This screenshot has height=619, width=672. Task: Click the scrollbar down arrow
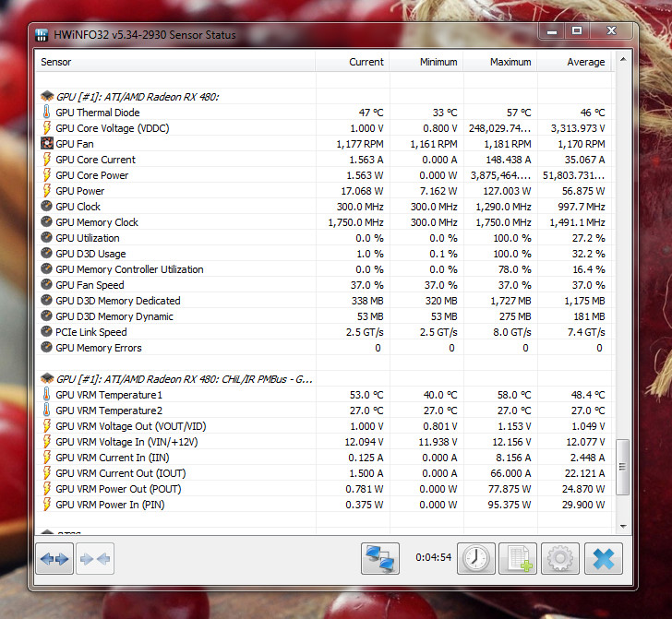tap(623, 526)
